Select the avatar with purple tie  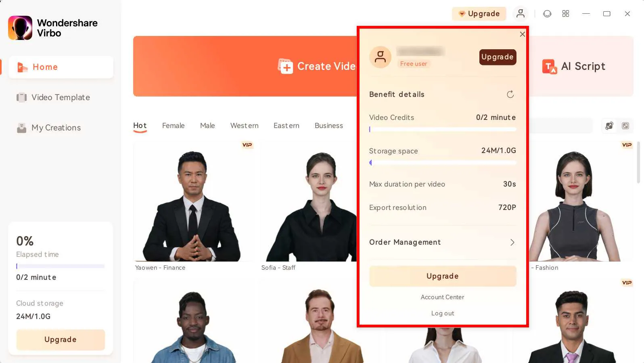tap(573, 321)
